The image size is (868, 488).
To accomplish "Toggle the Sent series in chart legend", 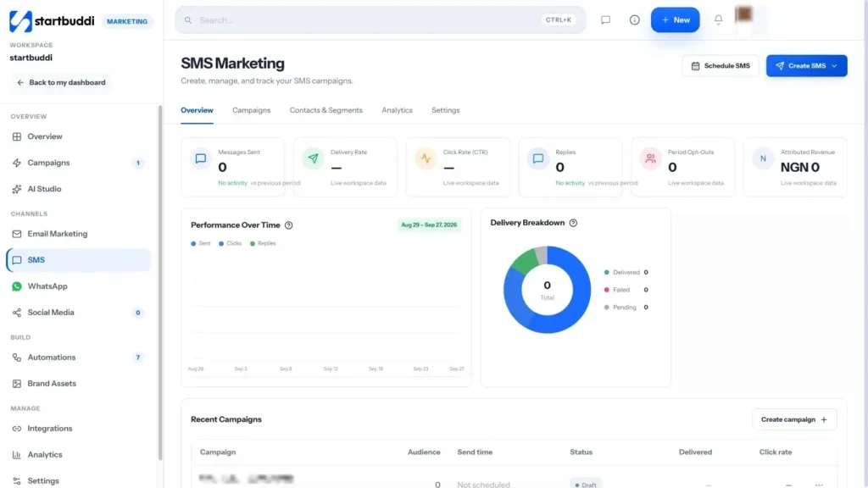I will pos(200,243).
